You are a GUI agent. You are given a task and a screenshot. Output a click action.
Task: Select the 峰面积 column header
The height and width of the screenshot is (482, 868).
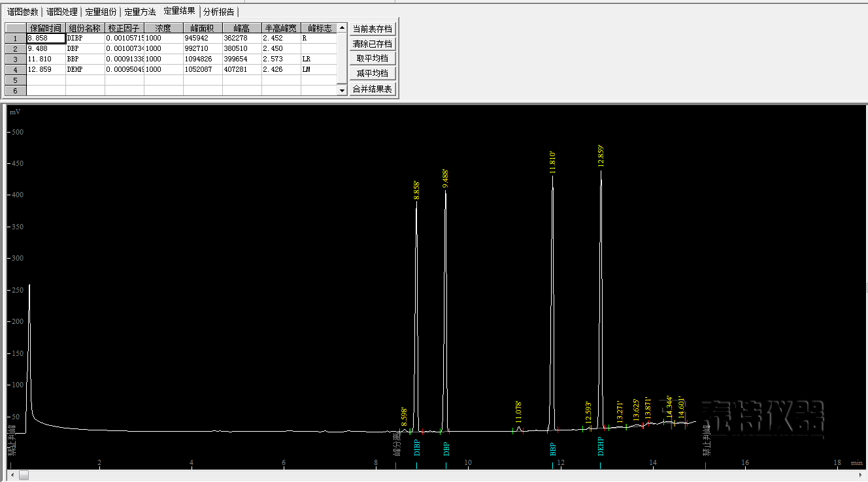pos(203,28)
